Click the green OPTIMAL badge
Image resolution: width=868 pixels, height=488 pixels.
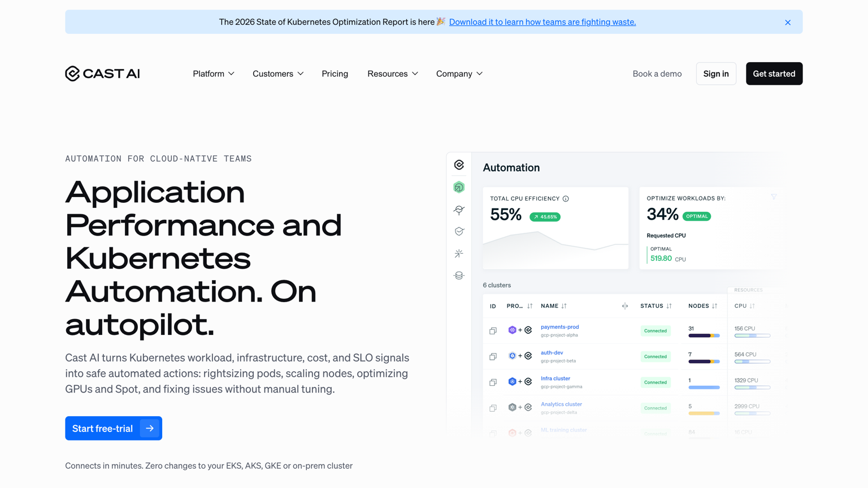(x=697, y=216)
